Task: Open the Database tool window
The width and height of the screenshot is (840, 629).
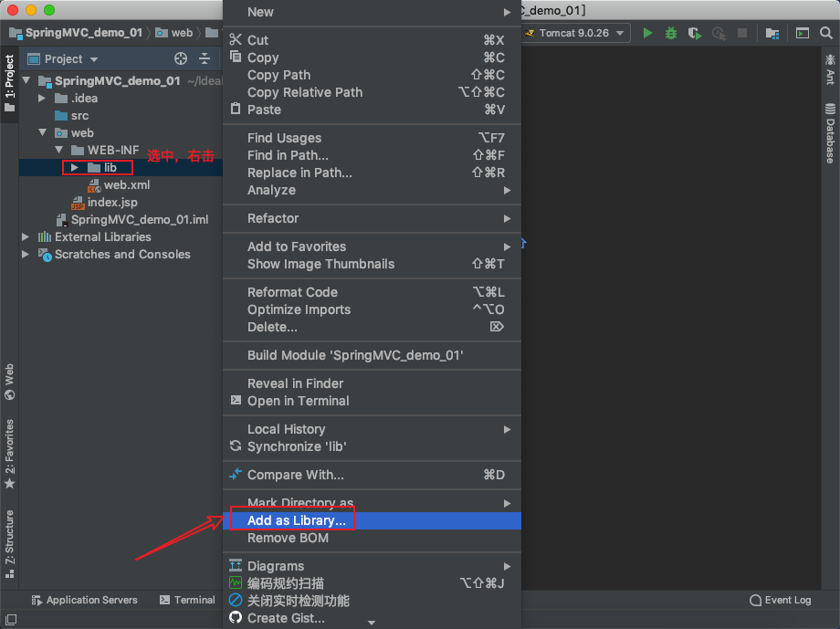Action: [830, 133]
